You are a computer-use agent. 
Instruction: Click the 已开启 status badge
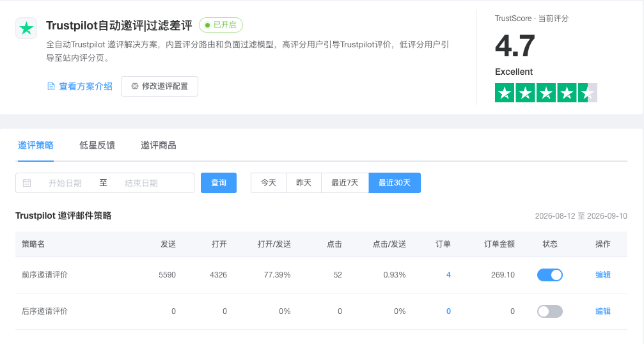pos(221,25)
